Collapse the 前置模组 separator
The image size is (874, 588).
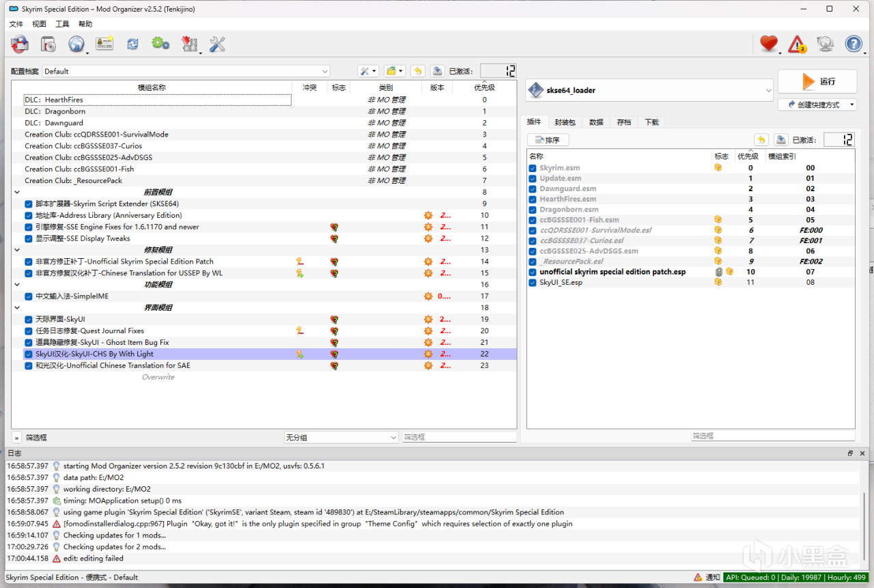17,192
